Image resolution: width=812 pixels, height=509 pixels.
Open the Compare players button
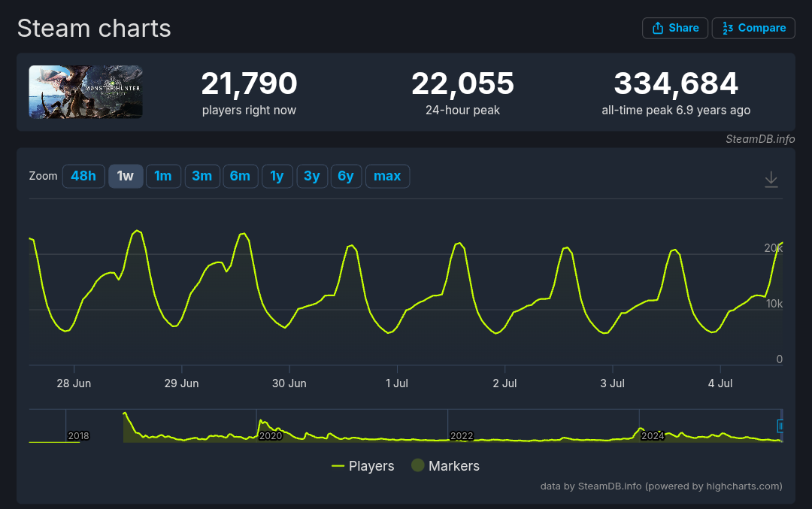753,28
